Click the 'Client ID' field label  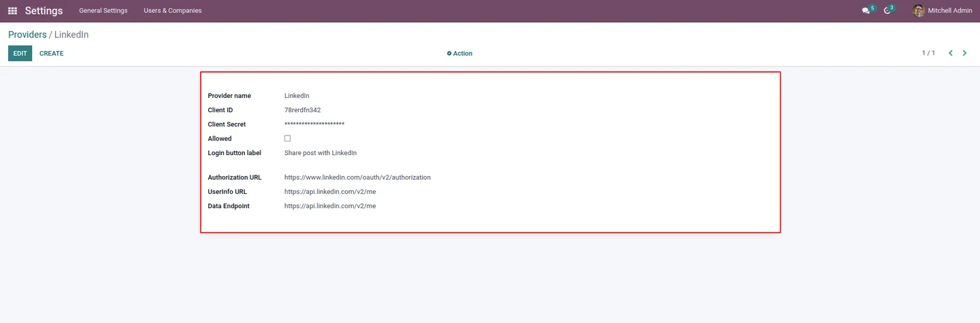(220, 110)
